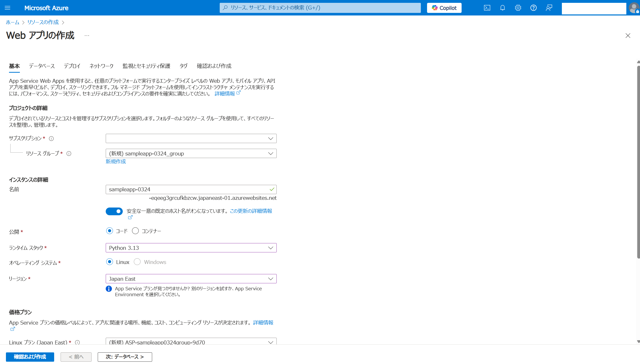Click the 新規作成 link under resource group
This screenshot has width=640, height=364.
pos(116,161)
